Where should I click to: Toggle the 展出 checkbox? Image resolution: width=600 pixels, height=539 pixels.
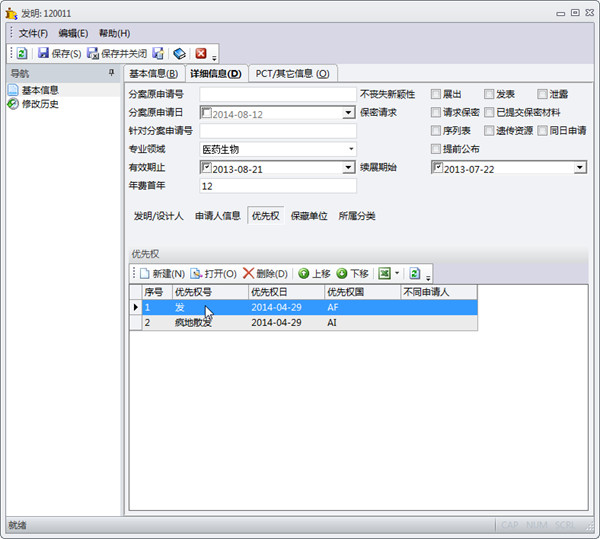pos(436,94)
